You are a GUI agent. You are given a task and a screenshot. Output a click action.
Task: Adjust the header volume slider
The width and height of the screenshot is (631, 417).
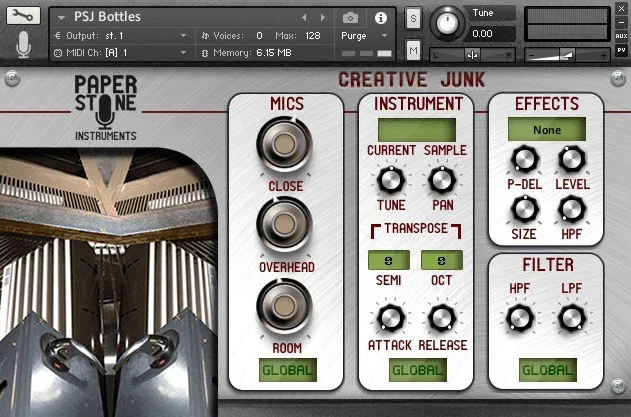[x=567, y=55]
